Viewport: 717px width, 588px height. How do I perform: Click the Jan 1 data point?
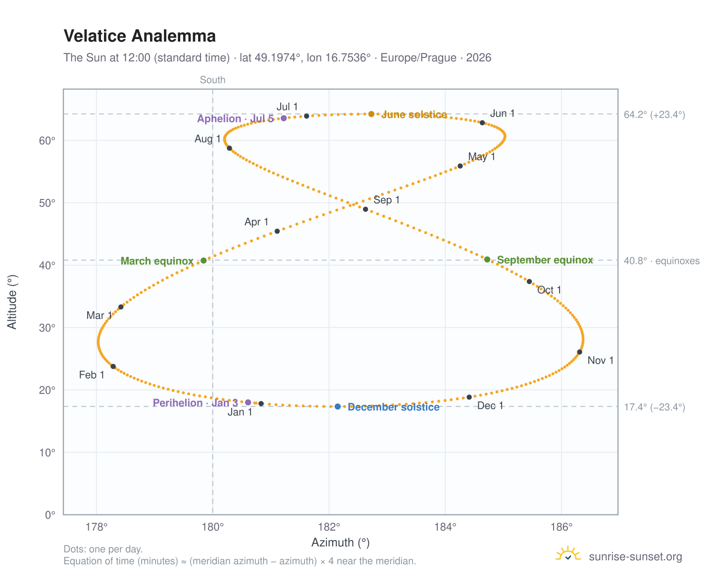(x=261, y=404)
